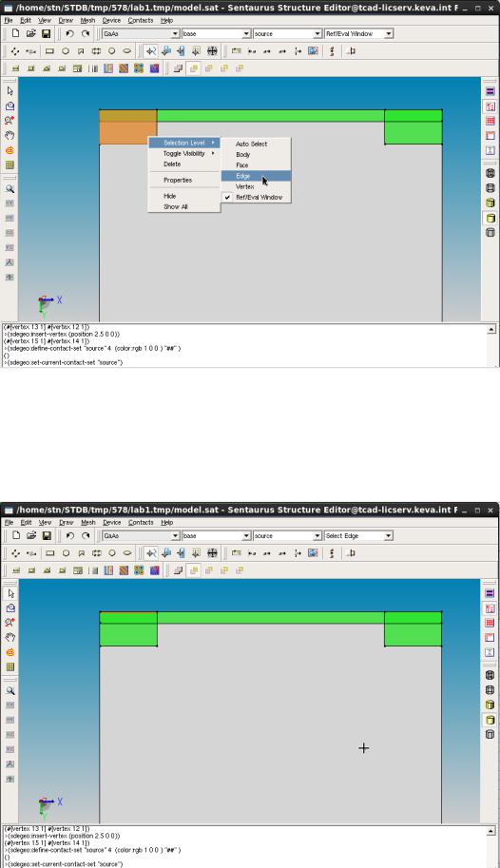
Task: Click New file icon in the Select Edge window
Action: pyautogui.click(x=15, y=535)
